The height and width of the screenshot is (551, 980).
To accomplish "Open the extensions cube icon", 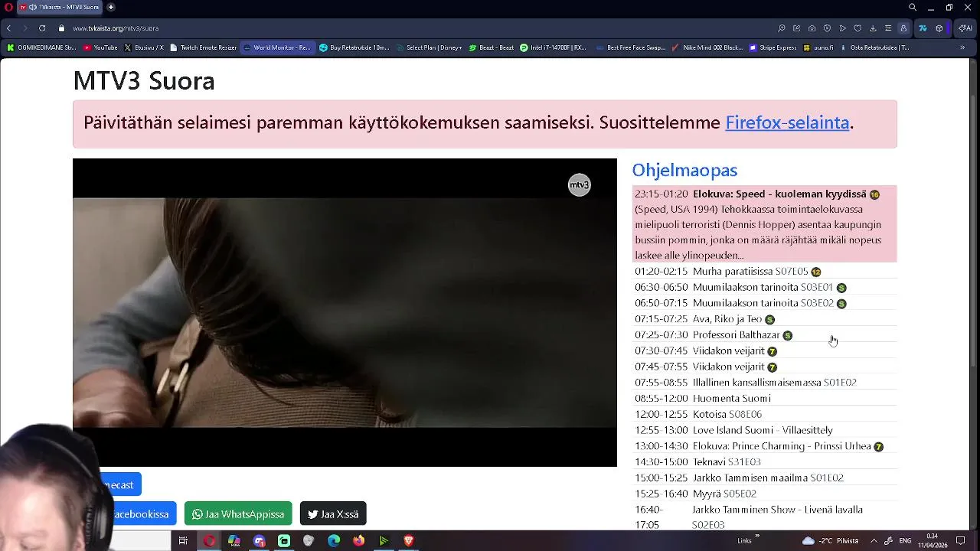I will 939,28.
